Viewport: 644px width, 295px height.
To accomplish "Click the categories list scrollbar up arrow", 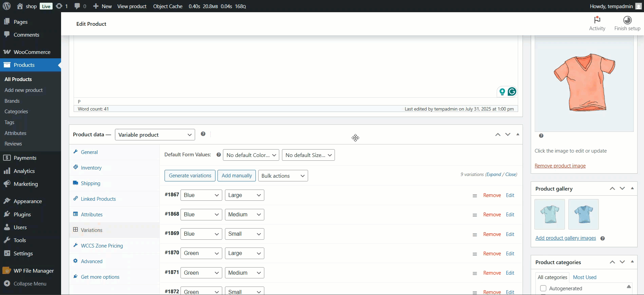I will 629,287.
